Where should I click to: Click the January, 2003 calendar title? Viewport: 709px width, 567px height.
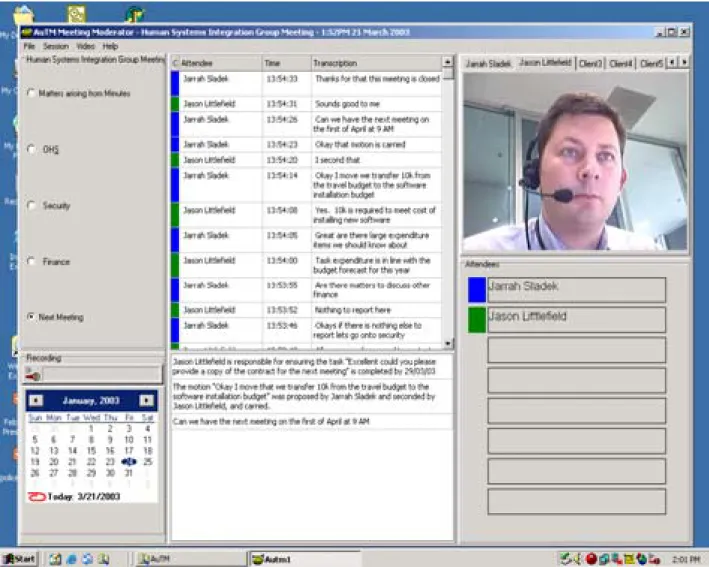[x=91, y=401]
